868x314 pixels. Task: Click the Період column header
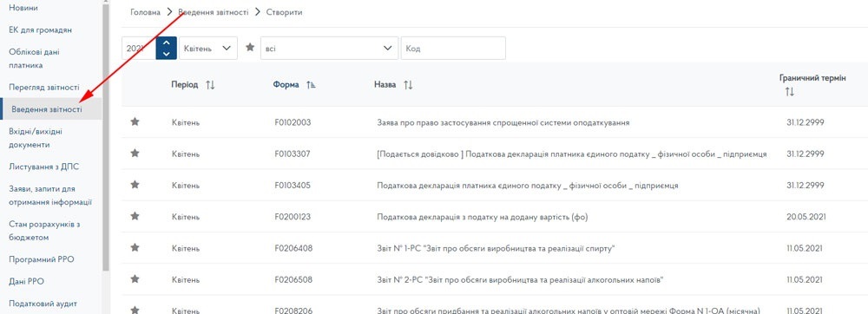(x=184, y=85)
